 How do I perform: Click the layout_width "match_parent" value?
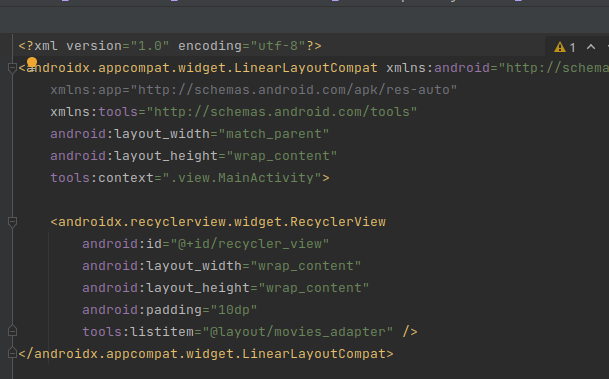(274, 134)
